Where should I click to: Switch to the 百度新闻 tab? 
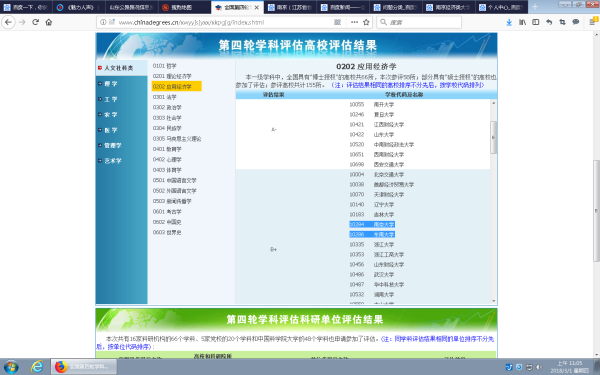pos(343,7)
